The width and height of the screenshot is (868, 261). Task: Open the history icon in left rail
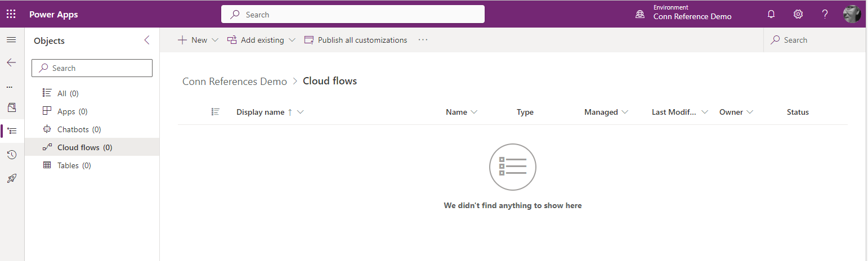(12, 155)
